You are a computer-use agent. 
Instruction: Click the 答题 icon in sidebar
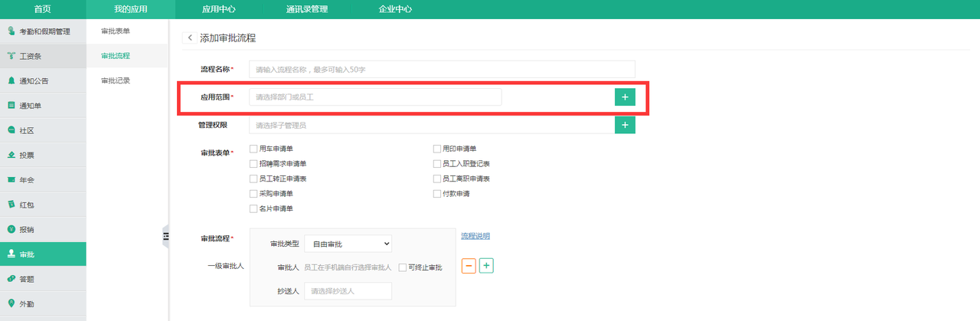11,279
